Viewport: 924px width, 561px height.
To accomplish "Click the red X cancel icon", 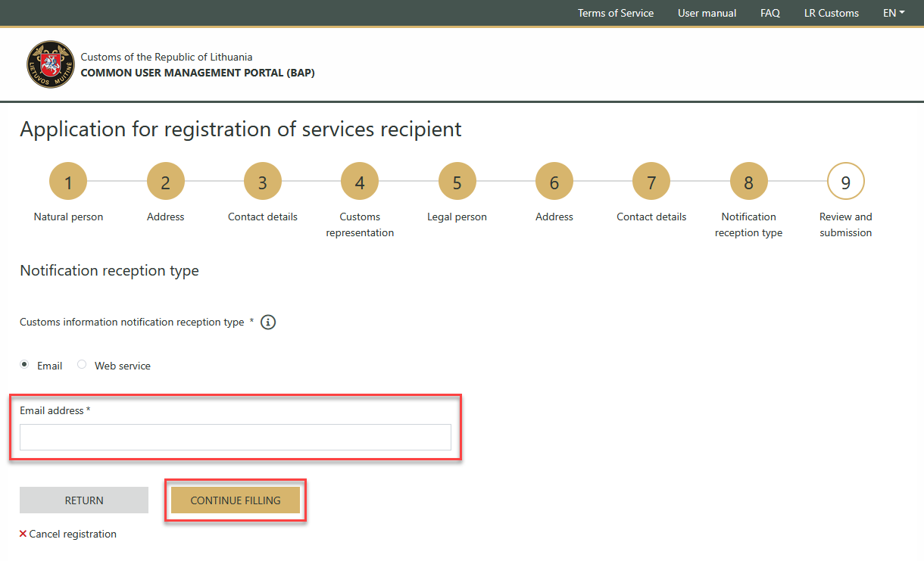I will click(x=23, y=534).
